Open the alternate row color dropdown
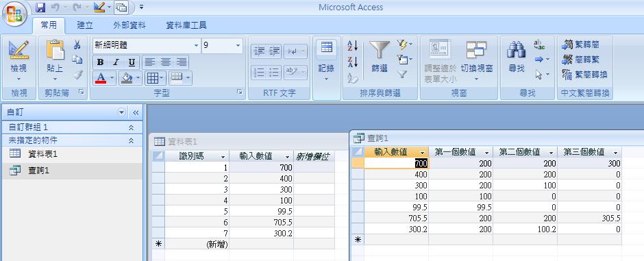 (x=180, y=77)
